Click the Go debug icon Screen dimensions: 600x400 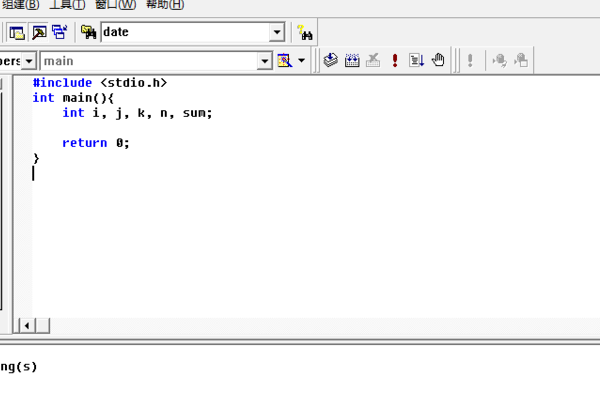(x=416, y=60)
